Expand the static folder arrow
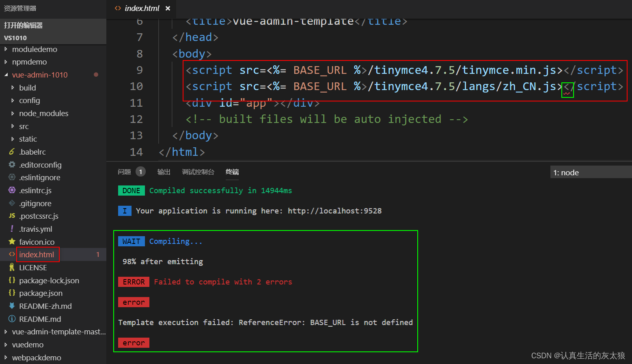This screenshot has height=364, width=632. coord(13,139)
